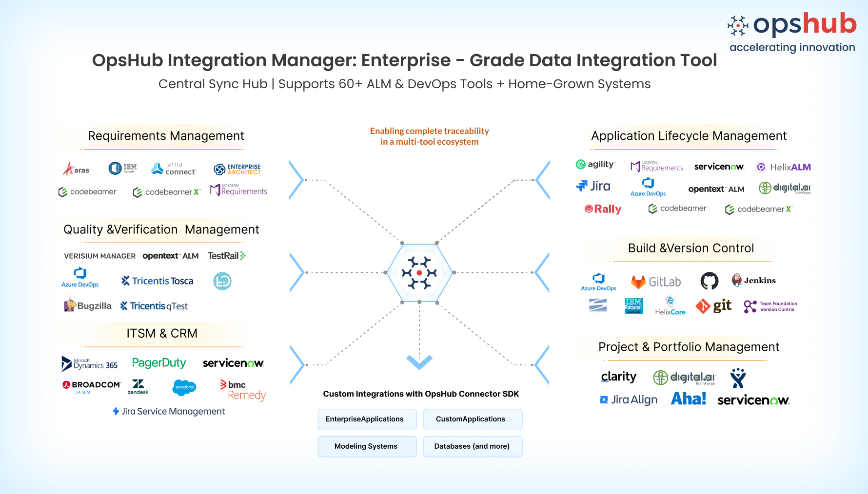Click the Zendesk logo
Screen dimensions: 868x494
138,387
